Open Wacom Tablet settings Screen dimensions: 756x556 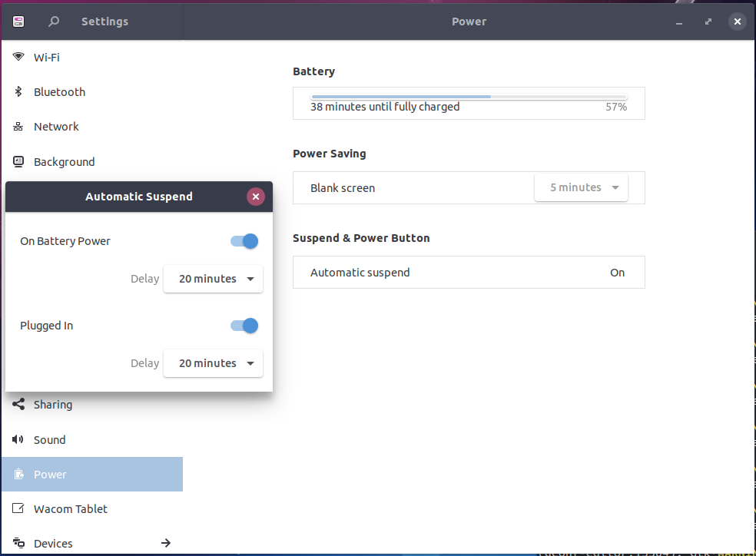(92, 509)
